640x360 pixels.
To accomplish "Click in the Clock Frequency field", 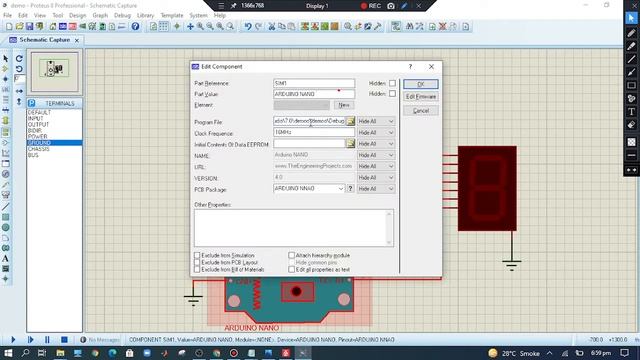I will (314, 132).
